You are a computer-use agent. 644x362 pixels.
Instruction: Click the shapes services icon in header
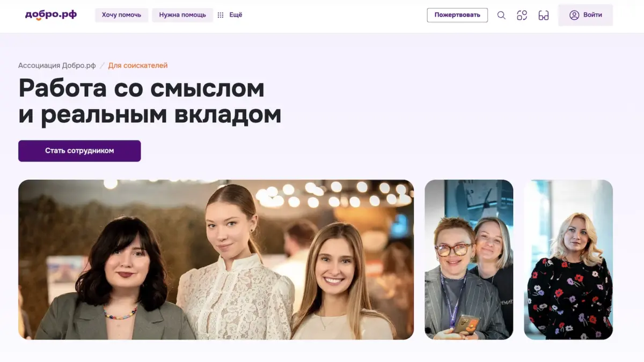[522, 15]
